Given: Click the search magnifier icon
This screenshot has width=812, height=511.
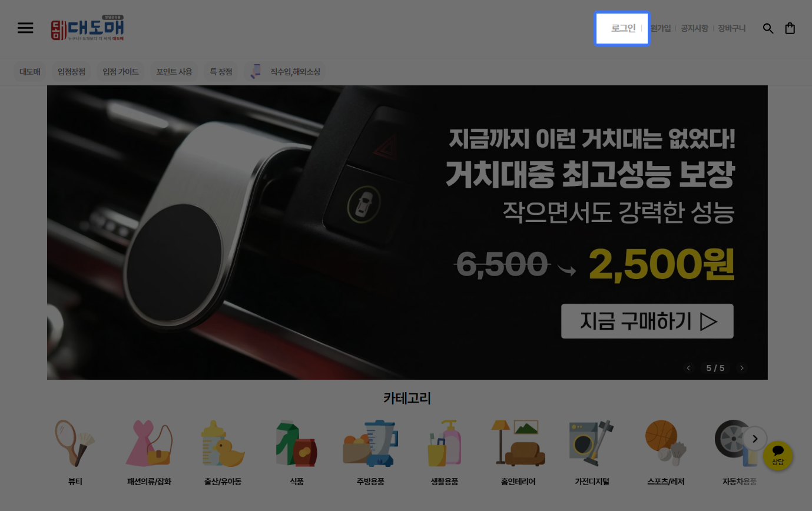Looking at the screenshot, I should click(x=768, y=28).
